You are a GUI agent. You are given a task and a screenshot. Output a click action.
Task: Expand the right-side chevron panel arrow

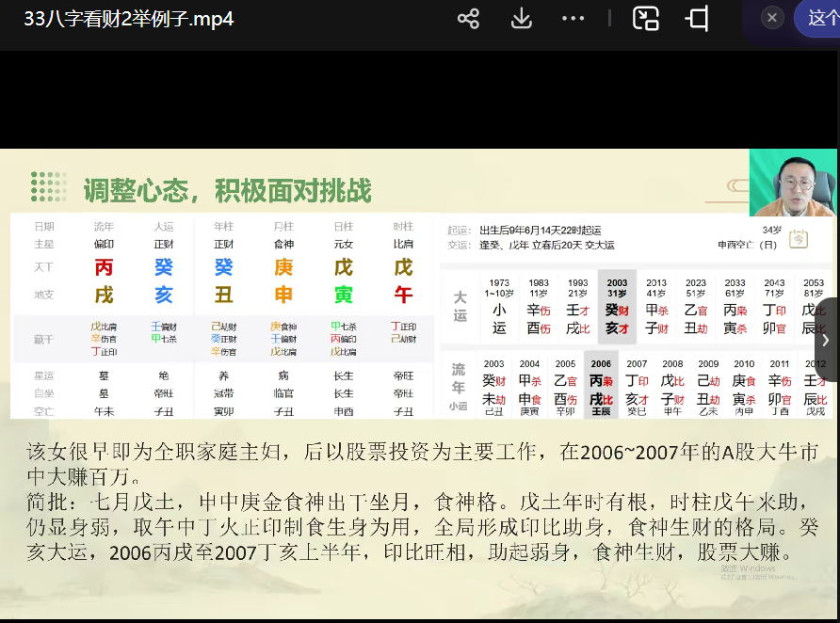point(826,340)
